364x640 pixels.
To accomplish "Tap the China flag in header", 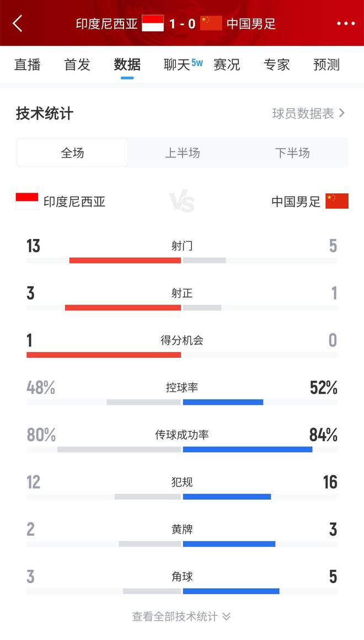I will [211, 23].
